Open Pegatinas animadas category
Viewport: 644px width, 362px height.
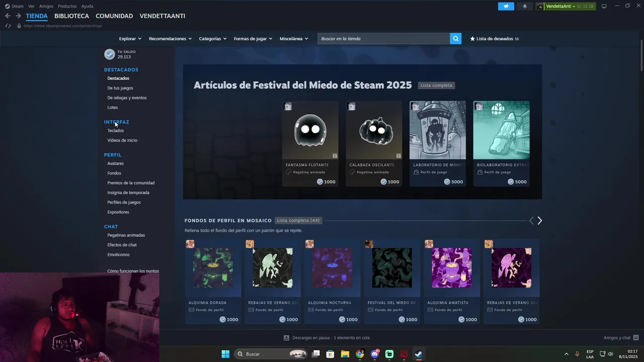126,235
